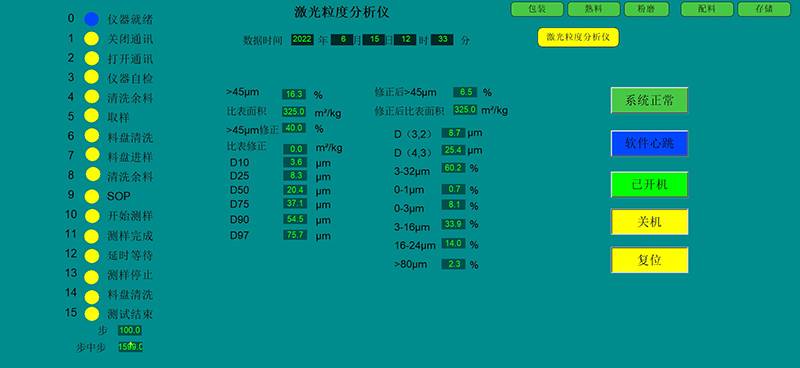Select the D97 value 75.7
800x368 pixels.
click(x=295, y=235)
